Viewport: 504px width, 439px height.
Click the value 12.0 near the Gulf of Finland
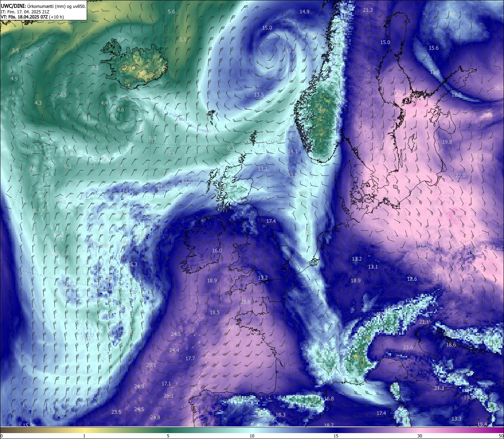click(x=456, y=95)
